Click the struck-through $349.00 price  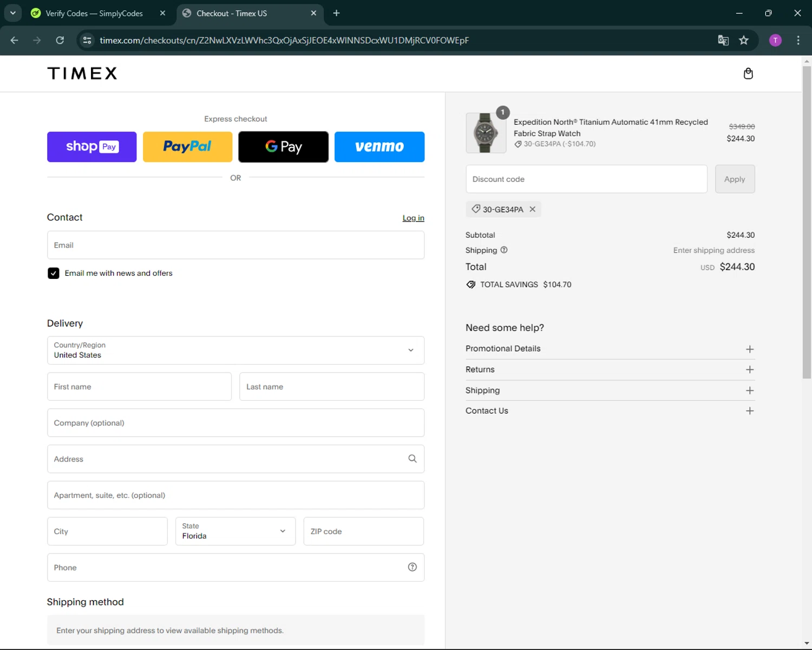[742, 126]
